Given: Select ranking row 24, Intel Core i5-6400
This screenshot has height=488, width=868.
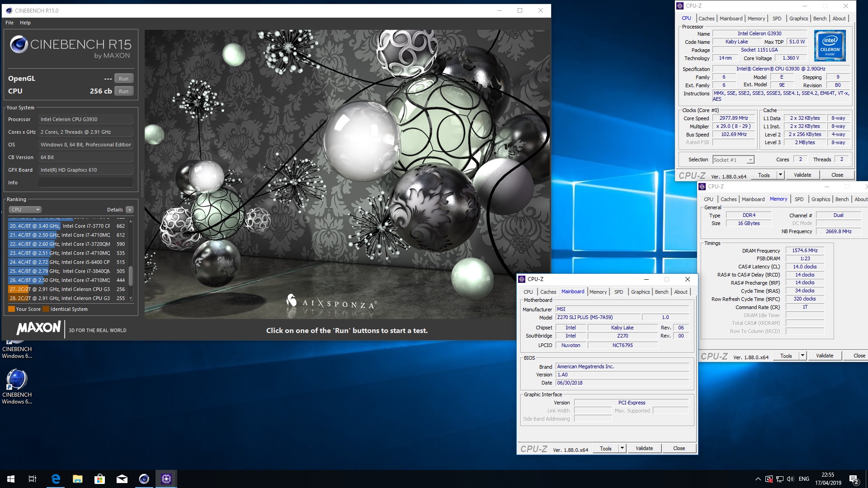Looking at the screenshot, I should [x=68, y=262].
